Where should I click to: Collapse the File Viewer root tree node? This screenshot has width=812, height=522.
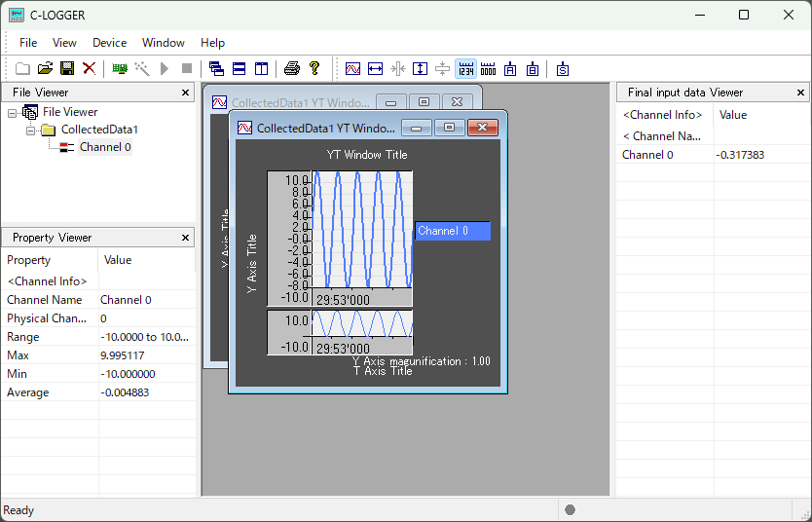pyautogui.click(x=13, y=112)
